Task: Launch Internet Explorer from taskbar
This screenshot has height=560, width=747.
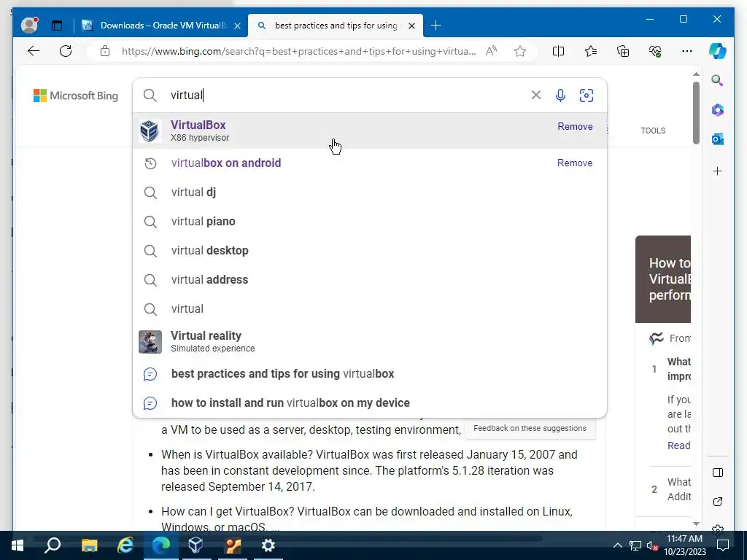Action: (125, 545)
